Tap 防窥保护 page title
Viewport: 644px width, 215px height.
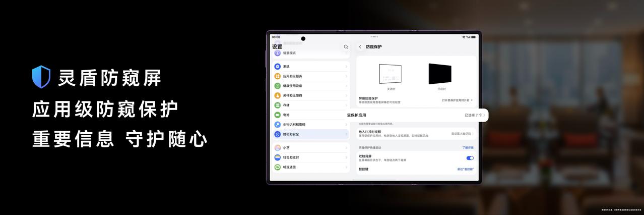coord(374,46)
